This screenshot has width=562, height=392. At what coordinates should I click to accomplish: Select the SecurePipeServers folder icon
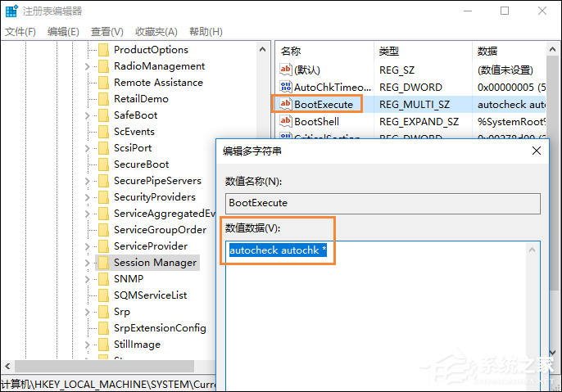(x=103, y=181)
